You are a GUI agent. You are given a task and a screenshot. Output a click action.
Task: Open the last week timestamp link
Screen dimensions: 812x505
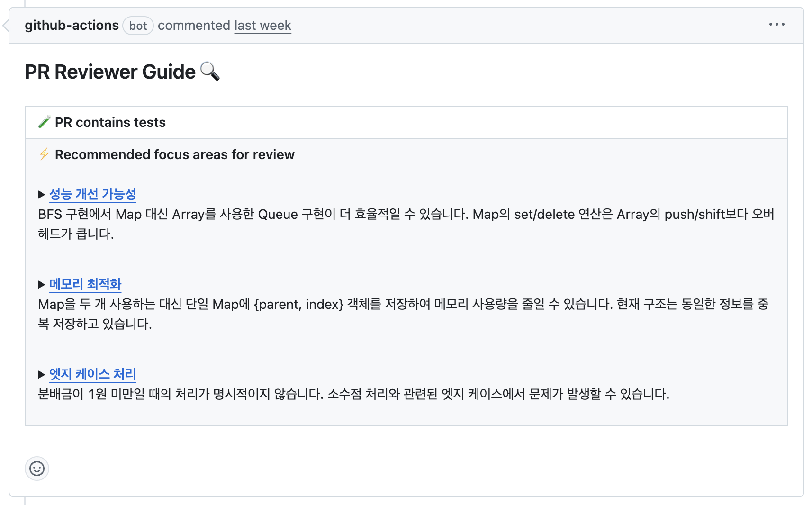pyautogui.click(x=262, y=25)
